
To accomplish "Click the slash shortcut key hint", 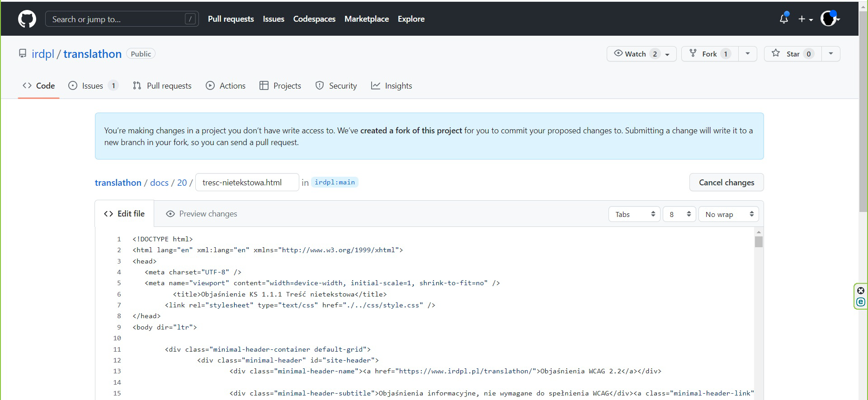I will pos(190,19).
